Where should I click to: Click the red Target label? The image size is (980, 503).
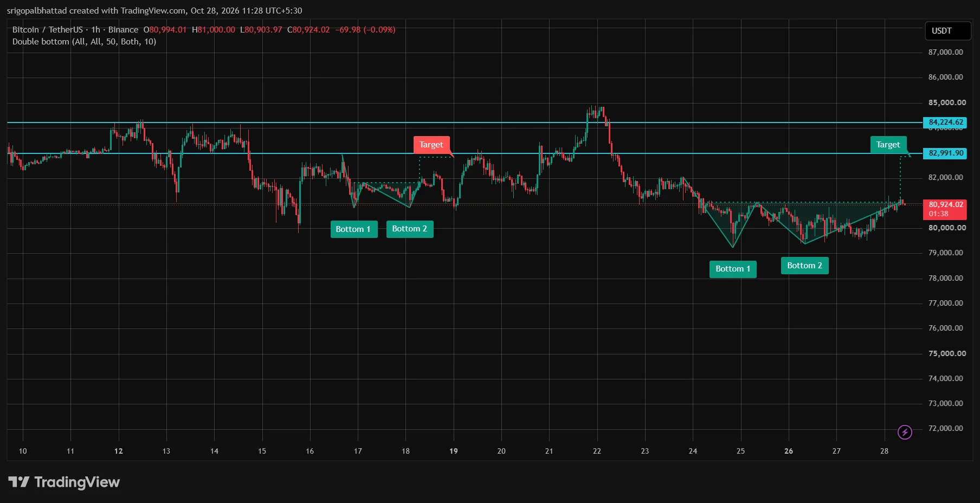click(431, 145)
